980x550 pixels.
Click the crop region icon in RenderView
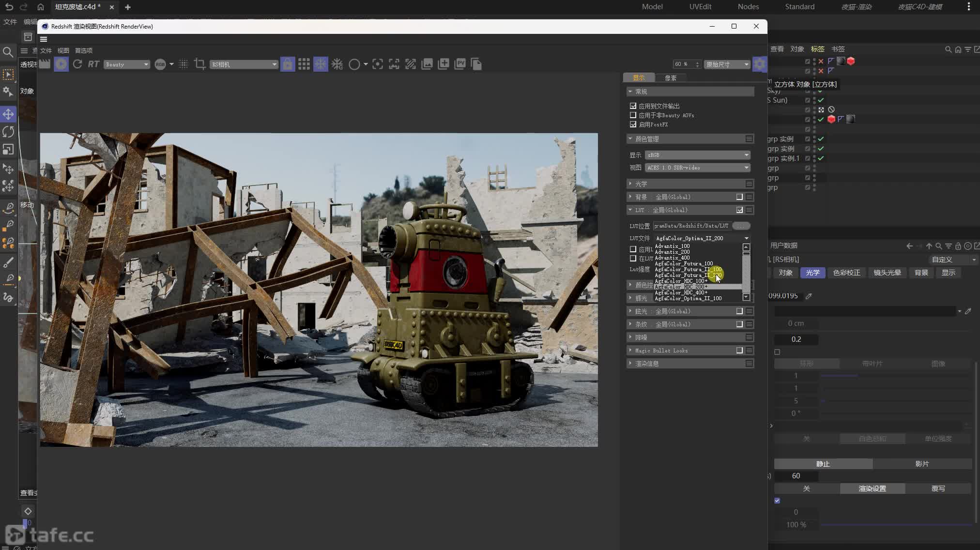pos(199,64)
